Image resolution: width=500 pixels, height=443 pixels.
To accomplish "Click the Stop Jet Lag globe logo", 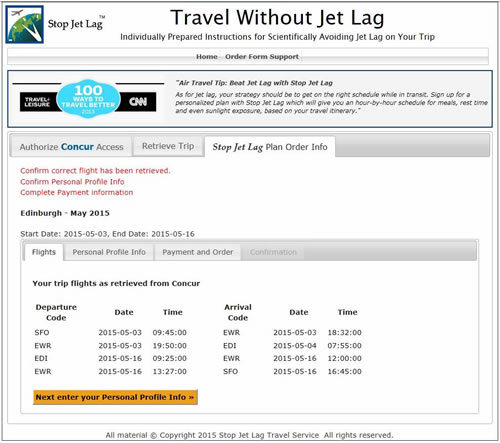I will [25, 25].
